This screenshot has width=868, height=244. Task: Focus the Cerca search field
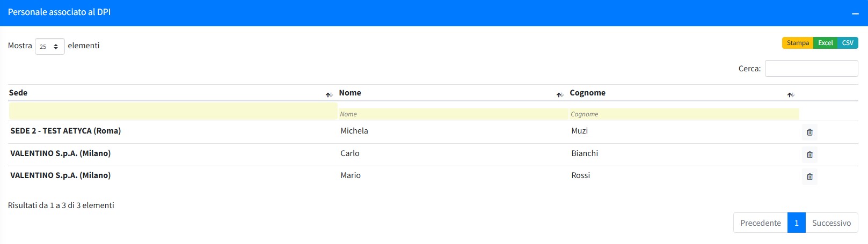click(811, 69)
